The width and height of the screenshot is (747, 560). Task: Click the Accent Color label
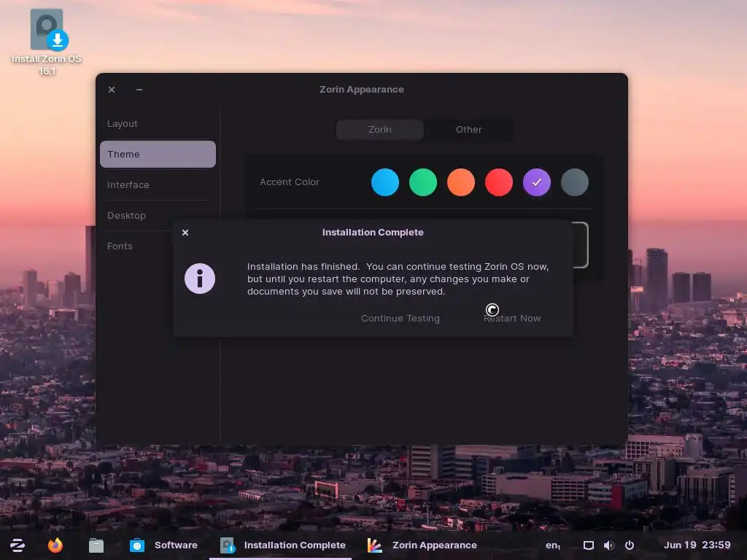[289, 182]
